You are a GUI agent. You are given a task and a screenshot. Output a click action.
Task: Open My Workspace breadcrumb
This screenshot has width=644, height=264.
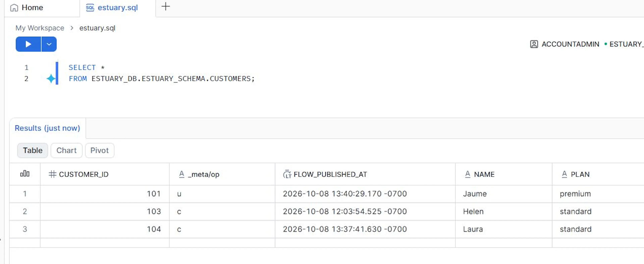(x=40, y=28)
